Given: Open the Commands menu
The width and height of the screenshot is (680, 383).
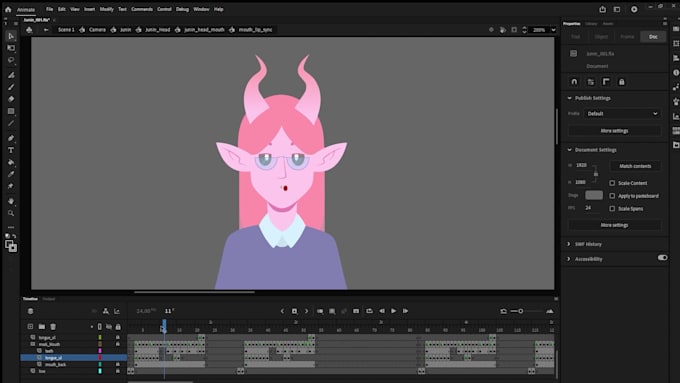Looking at the screenshot, I should [142, 9].
